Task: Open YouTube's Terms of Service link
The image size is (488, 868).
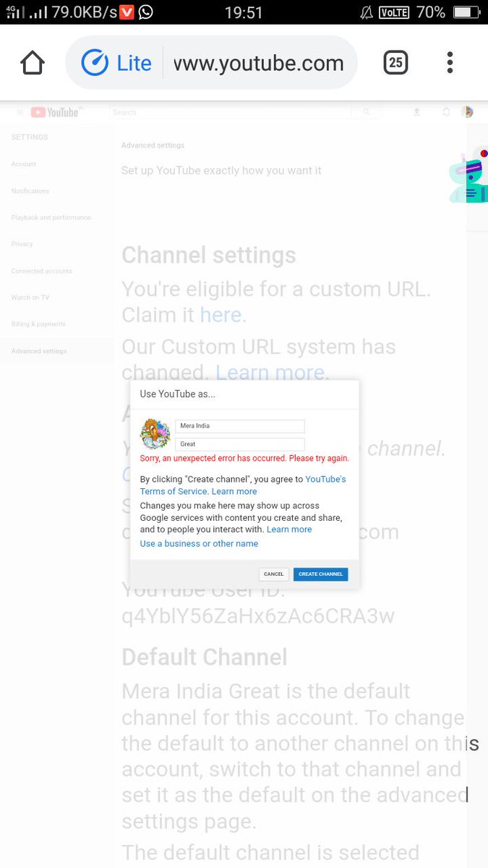Action: pos(243,485)
